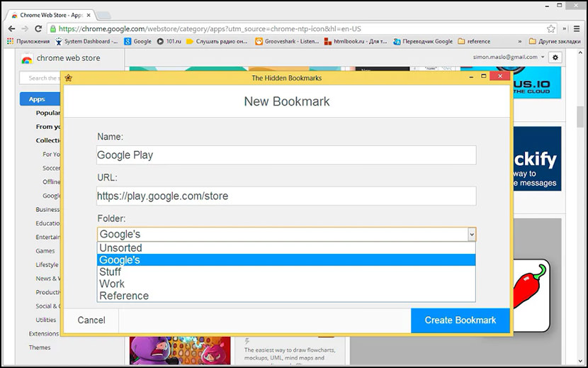Viewport: 588px width, 368px height.
Task: Click the page vertical scrollbar thumb
Action: (x=580, y=117)
